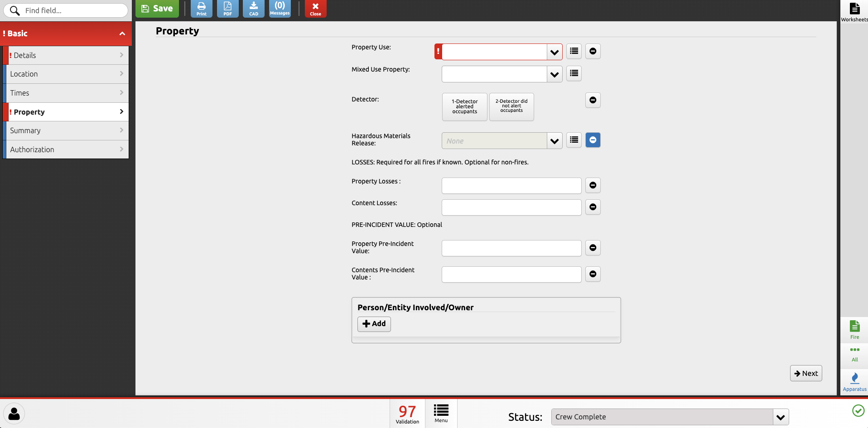Click the CAD download icon
Screen dimensions: 868x428
pyautogui.click(x=254, y=9)
